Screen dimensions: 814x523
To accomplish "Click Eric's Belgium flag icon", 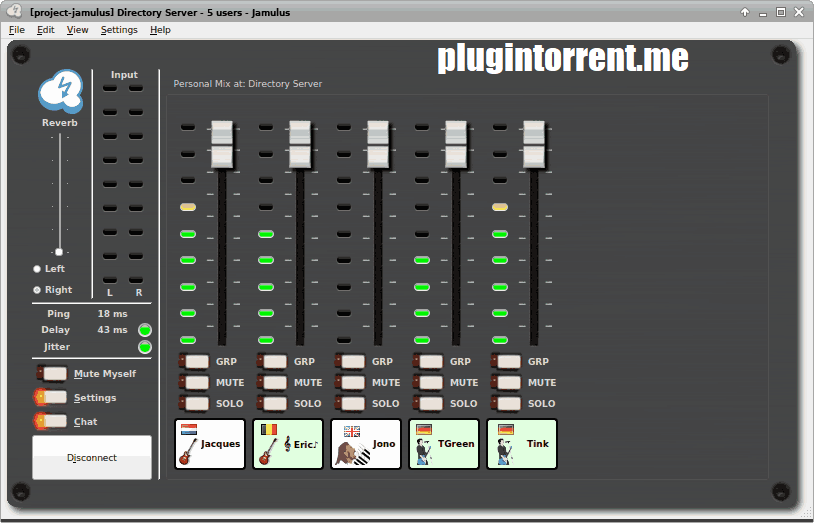I will point(268,430).
